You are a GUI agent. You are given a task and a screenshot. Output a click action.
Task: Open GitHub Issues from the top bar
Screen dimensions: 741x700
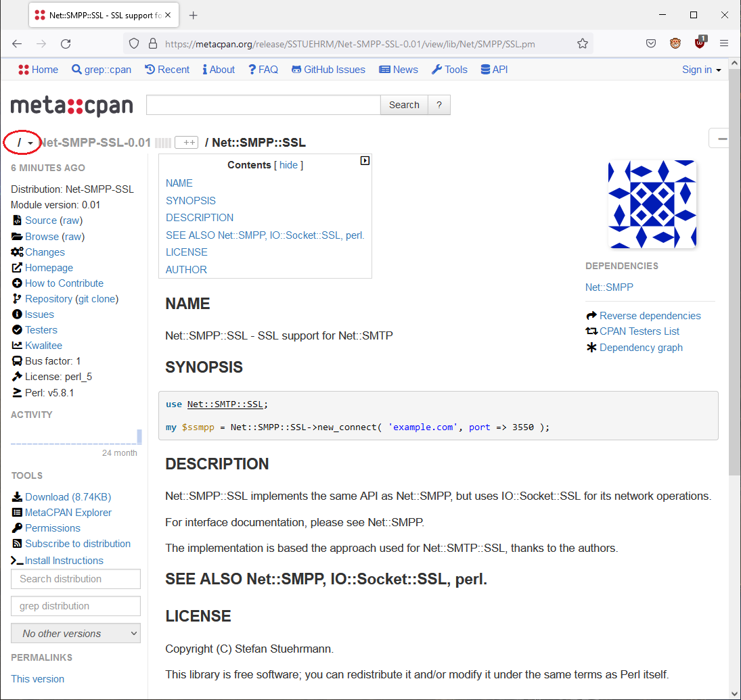click(x=328, y=69)
